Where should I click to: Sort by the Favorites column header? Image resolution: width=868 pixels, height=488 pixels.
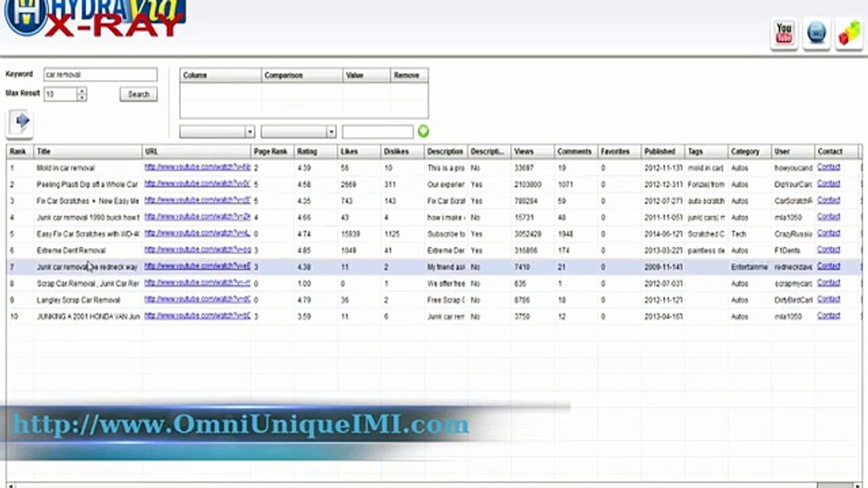pos(620,151)
